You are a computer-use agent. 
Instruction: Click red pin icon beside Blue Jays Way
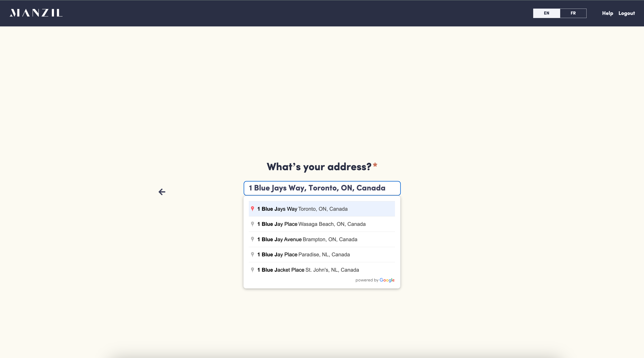252,209
